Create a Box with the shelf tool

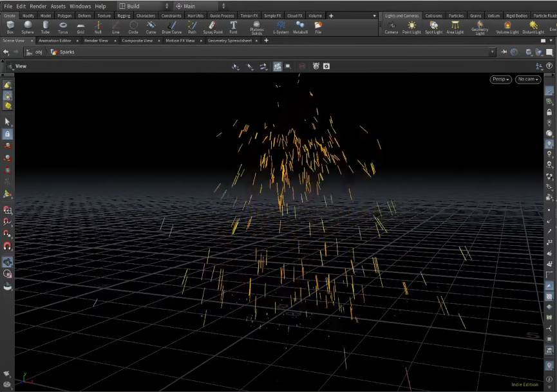coord(10,27)
